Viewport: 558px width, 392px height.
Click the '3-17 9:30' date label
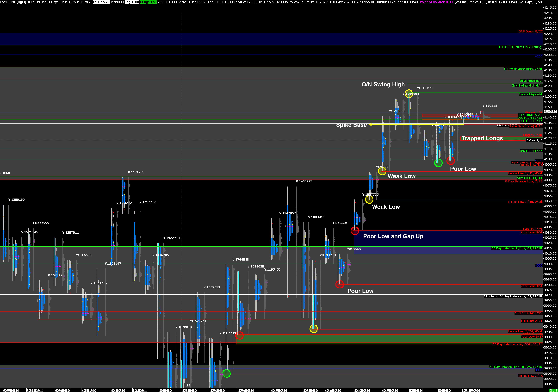tap(245, 390)
